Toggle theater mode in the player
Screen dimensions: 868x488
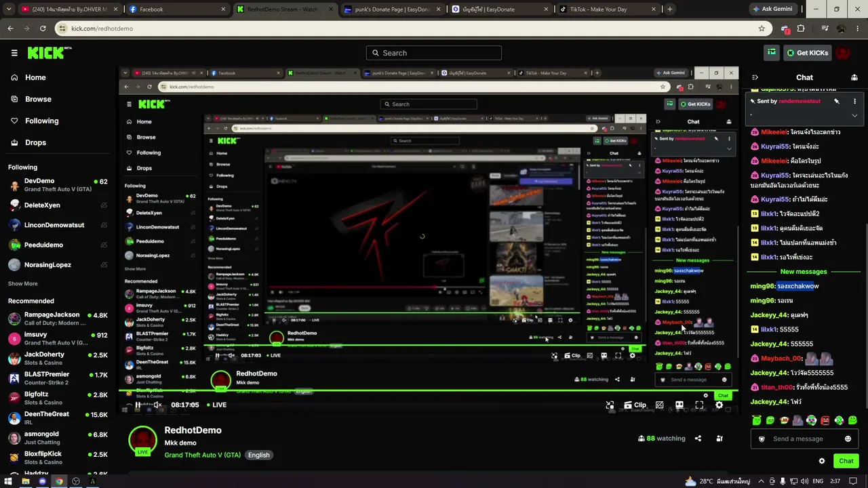point(679,405)
